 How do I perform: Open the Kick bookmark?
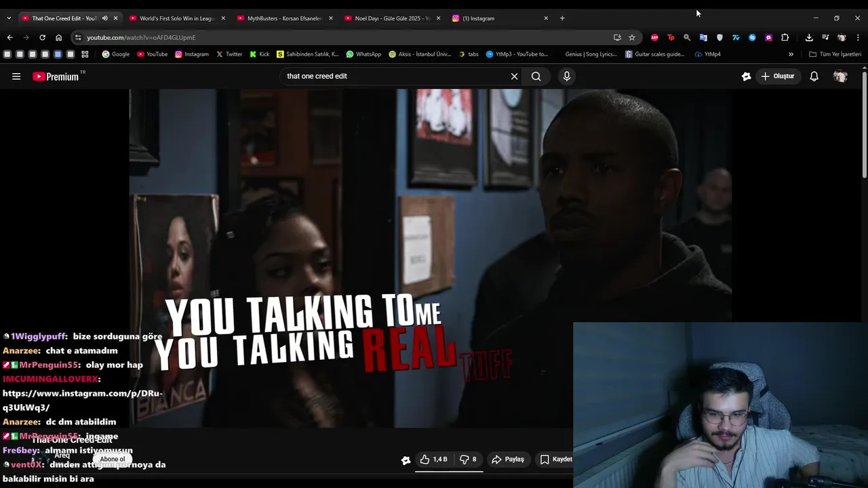(x=259, y=54)
